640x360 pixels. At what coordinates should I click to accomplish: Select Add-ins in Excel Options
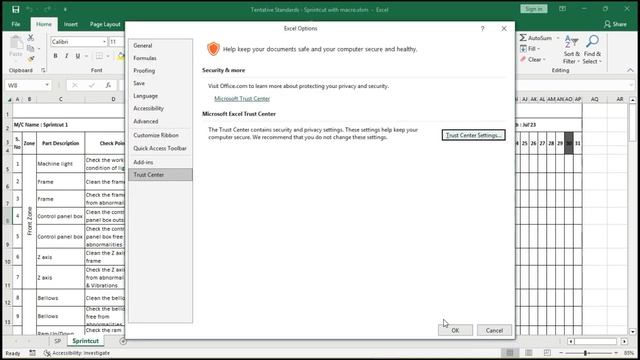(x=160, y=162)
